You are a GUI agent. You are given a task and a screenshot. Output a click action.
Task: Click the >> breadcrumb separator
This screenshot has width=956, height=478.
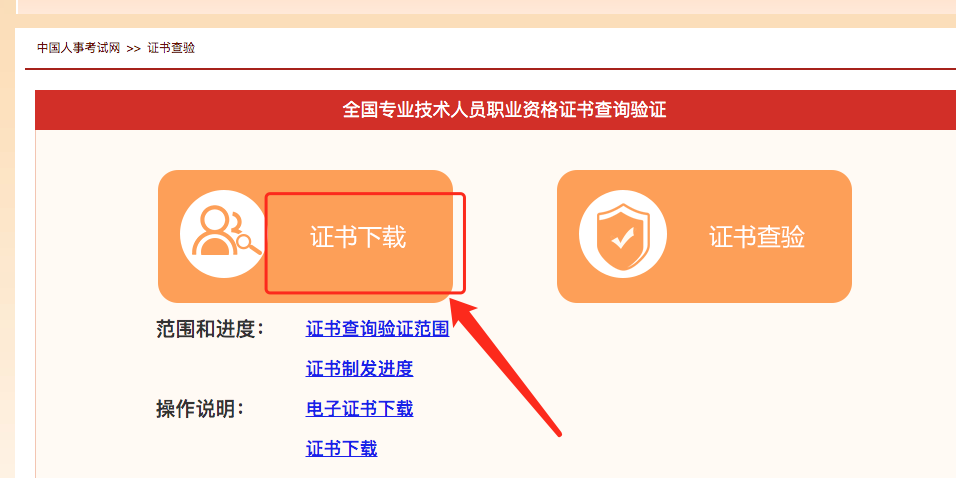point(134,49)
